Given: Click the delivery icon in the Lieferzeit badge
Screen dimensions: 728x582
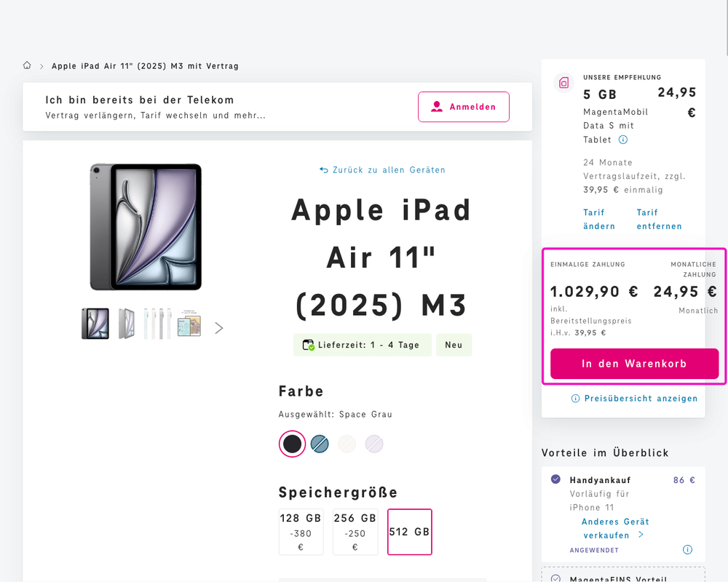Looking at the screenshot, I should point(308,345).
